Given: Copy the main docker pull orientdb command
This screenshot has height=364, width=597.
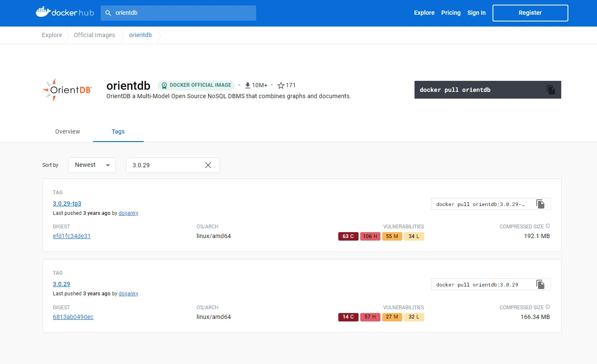Looking at the screenshot, I should pyautogui.click(x=550, y=90).
